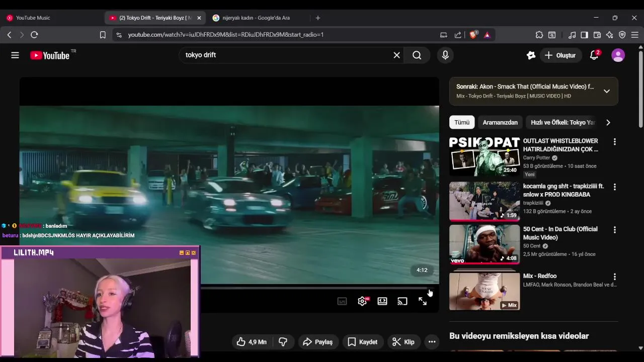Open the browser playlist music note
The height and width of the screenshot is (362, 644).
572,35
